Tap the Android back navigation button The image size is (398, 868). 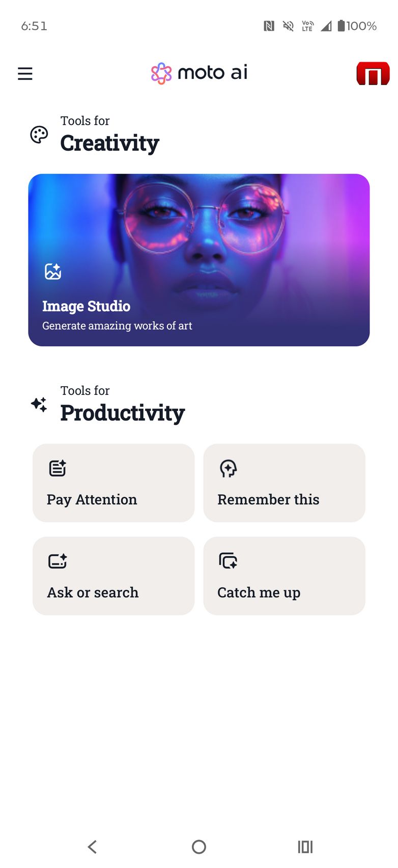tap(92, 847)
